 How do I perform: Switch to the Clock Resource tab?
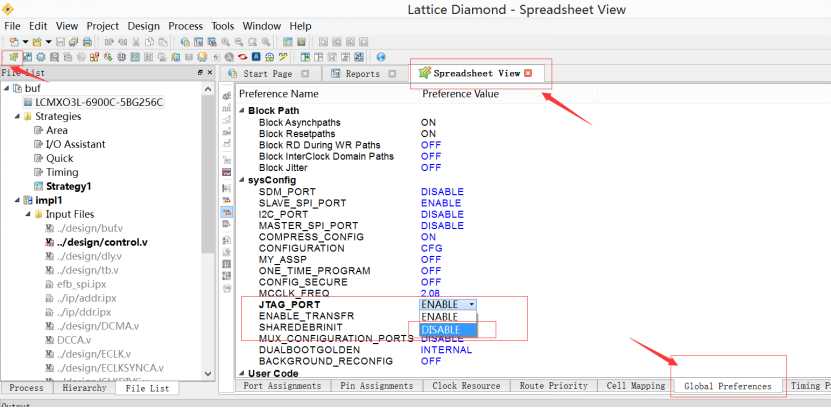pos(466,386)
